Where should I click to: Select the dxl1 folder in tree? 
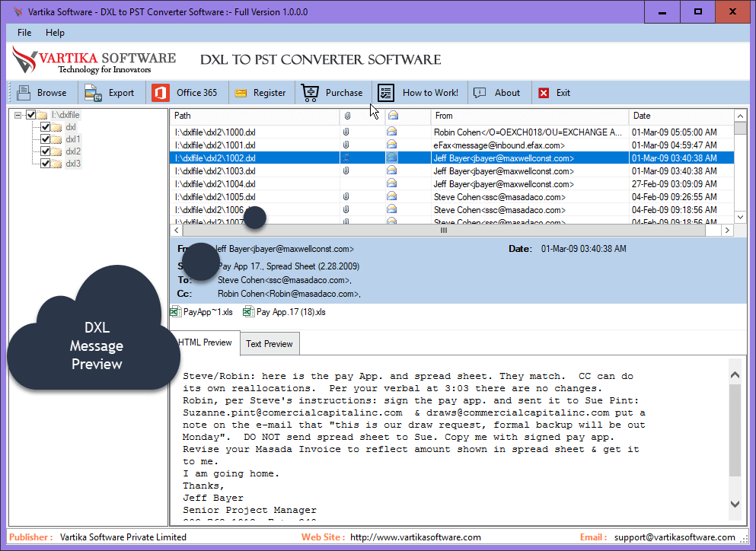point(73,139)
